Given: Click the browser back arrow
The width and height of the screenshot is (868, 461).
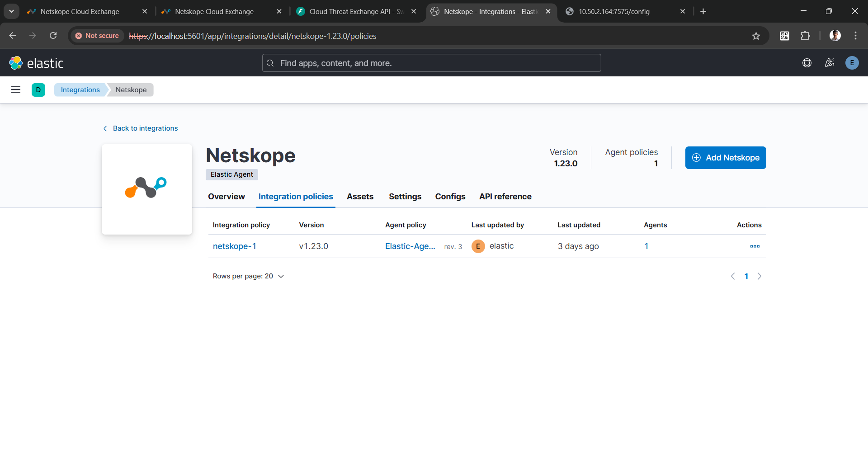Looking at the screenshot, I should [x=13, y=36].
